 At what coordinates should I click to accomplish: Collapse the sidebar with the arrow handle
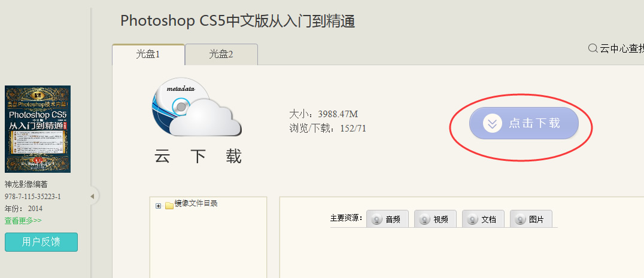93,197
